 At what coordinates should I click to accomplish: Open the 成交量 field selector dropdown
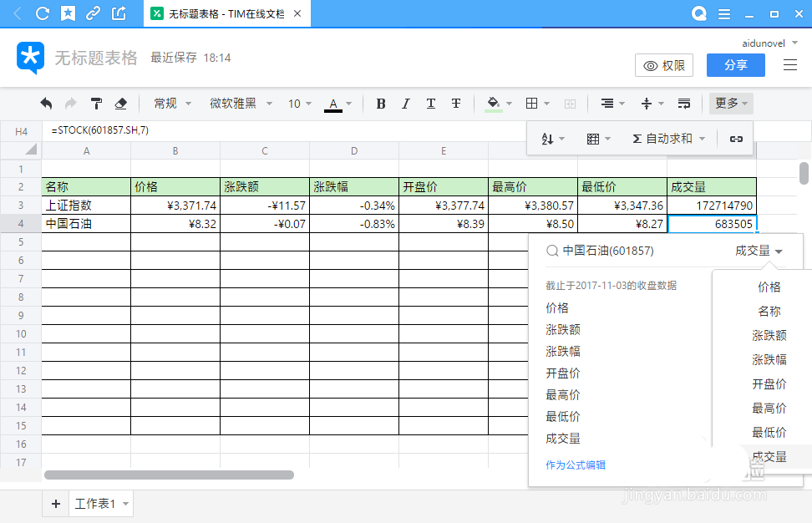(759, 251)
